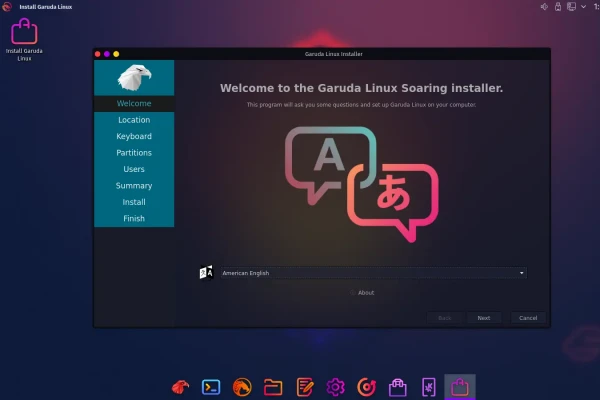Launch the orange browser icon in the dock
This screenshot has height=400, width=600.
(242, 387)
